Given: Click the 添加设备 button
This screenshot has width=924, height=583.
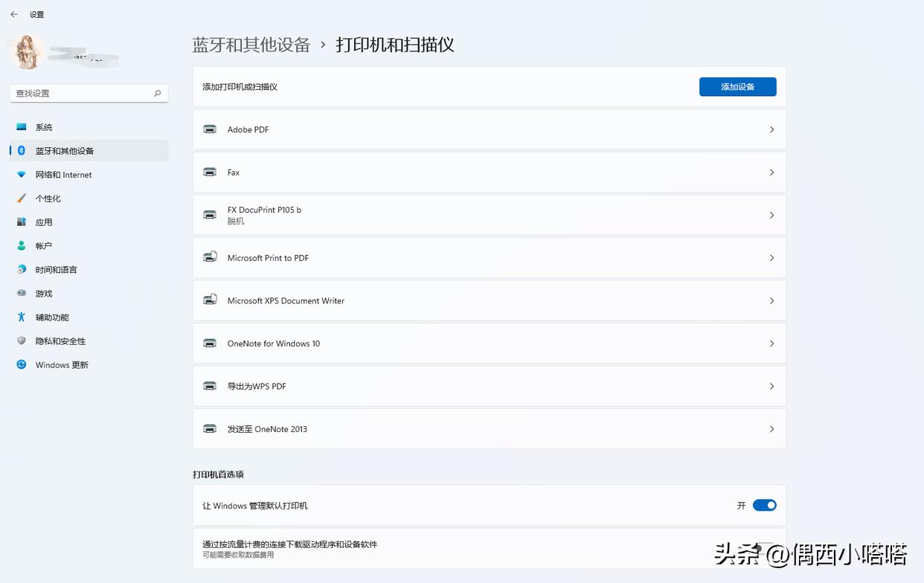Looking at the screenshot, I should point(737,86).
